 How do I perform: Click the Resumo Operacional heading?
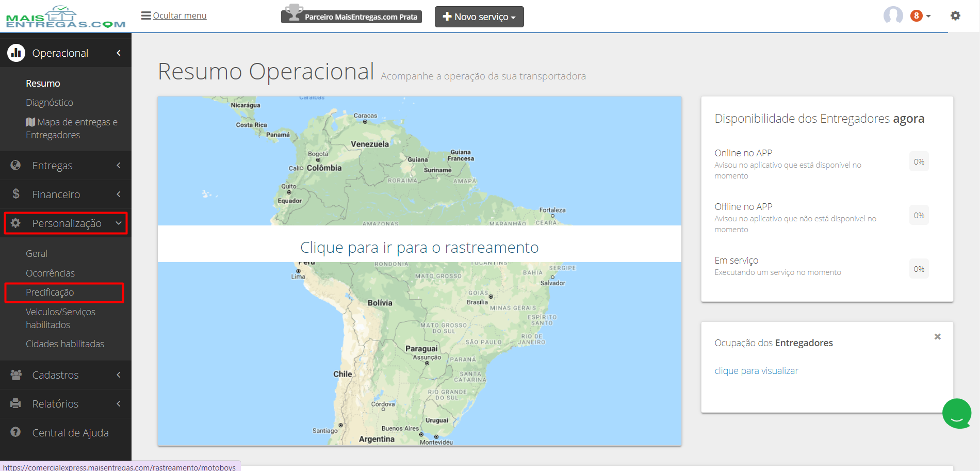pos(266,71)
